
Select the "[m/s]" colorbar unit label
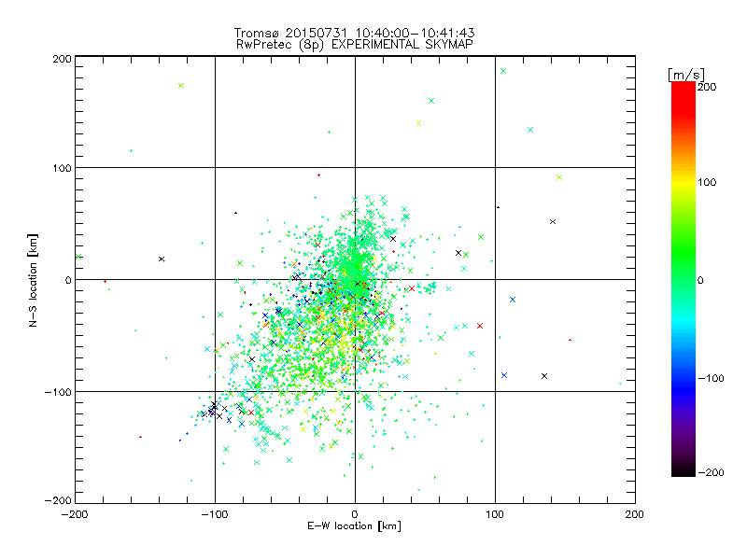click(686, 75)
